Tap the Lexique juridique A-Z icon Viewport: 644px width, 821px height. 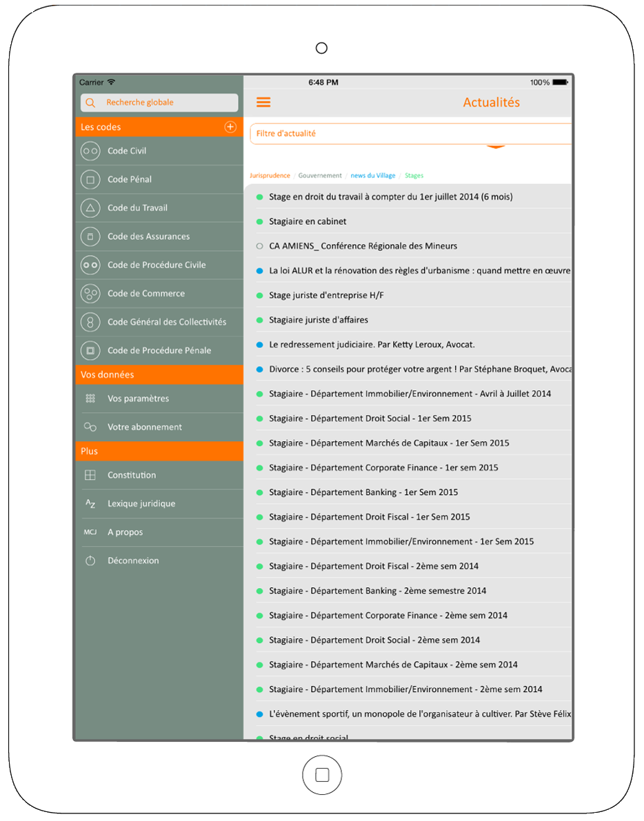pos(90,504)
